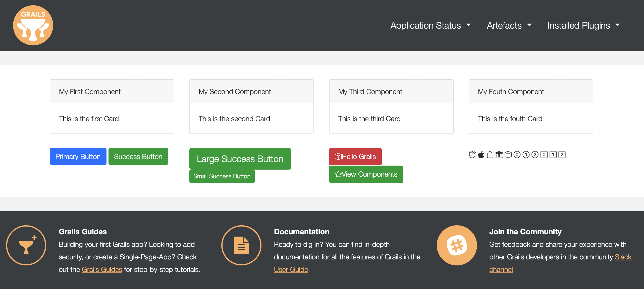Click the Success Button
This screenshot has width=644, height=289.
138,157
